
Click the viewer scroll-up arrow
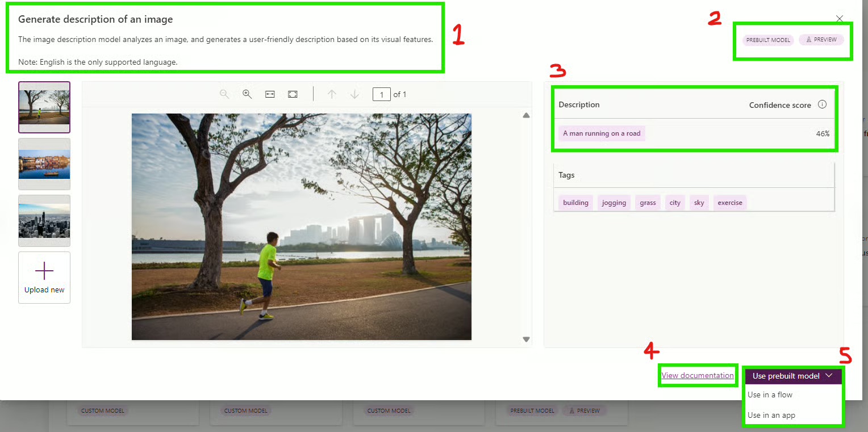tap(526, 115)
